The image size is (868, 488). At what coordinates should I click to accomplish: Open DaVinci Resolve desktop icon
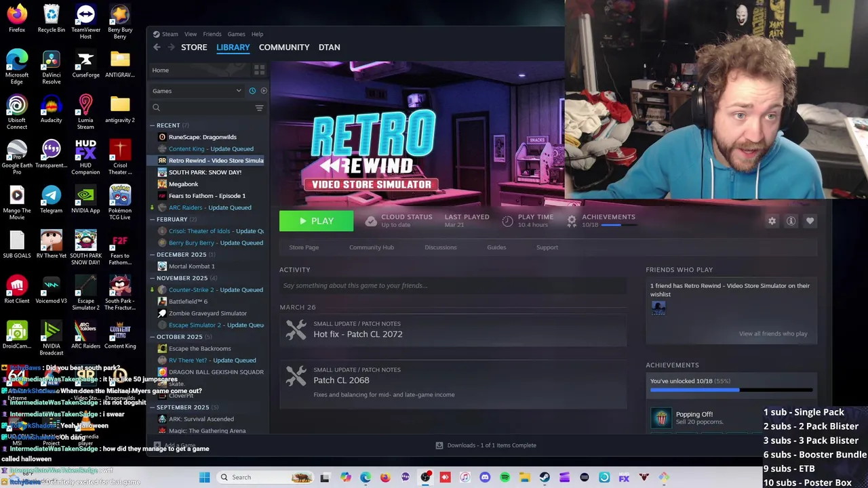(52, 67)
